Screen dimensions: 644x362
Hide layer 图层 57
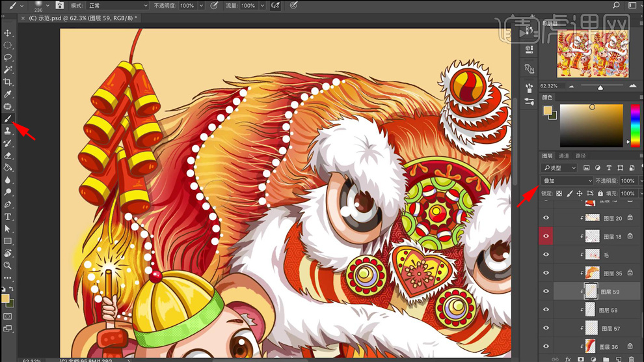click(x=546, y=328)
